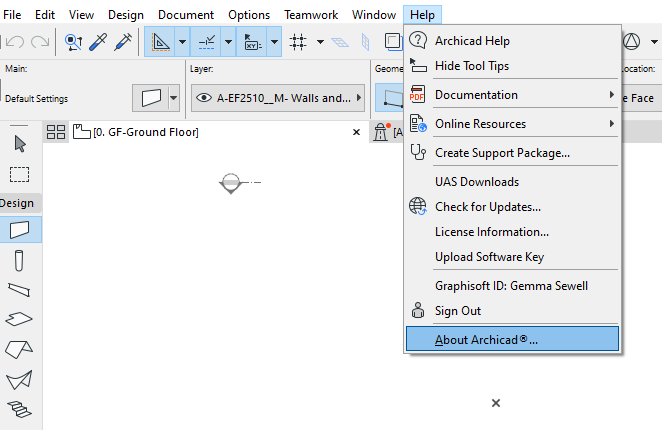Choose Upload Software Key
This screenshot has height=430, width=662.
pos(513,257)
